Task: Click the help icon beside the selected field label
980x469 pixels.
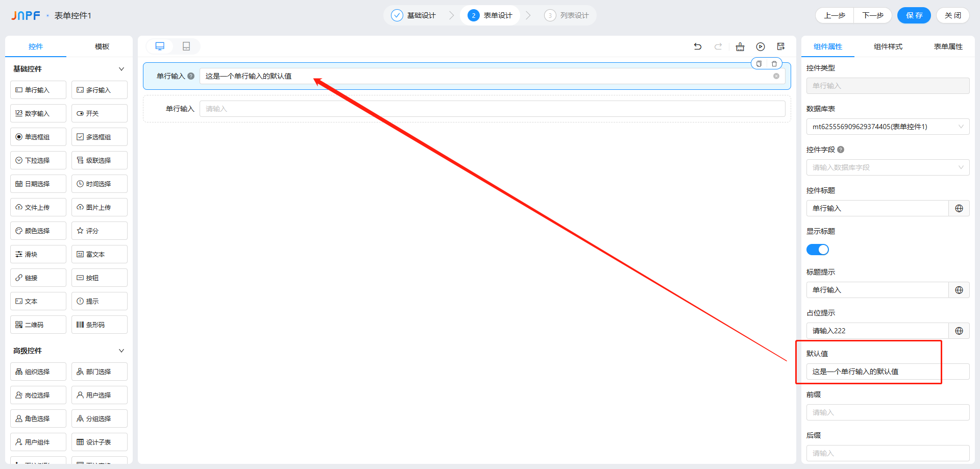Action: [191, 76]
